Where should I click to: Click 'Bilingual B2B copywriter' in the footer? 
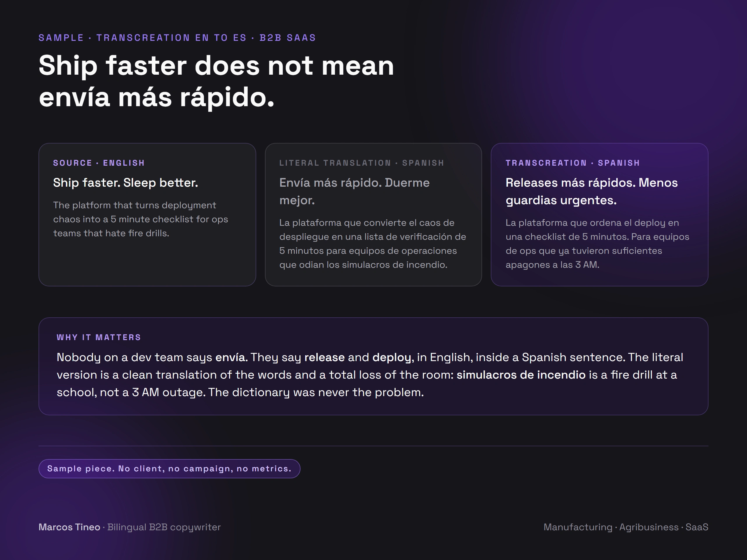click(164, 527)
